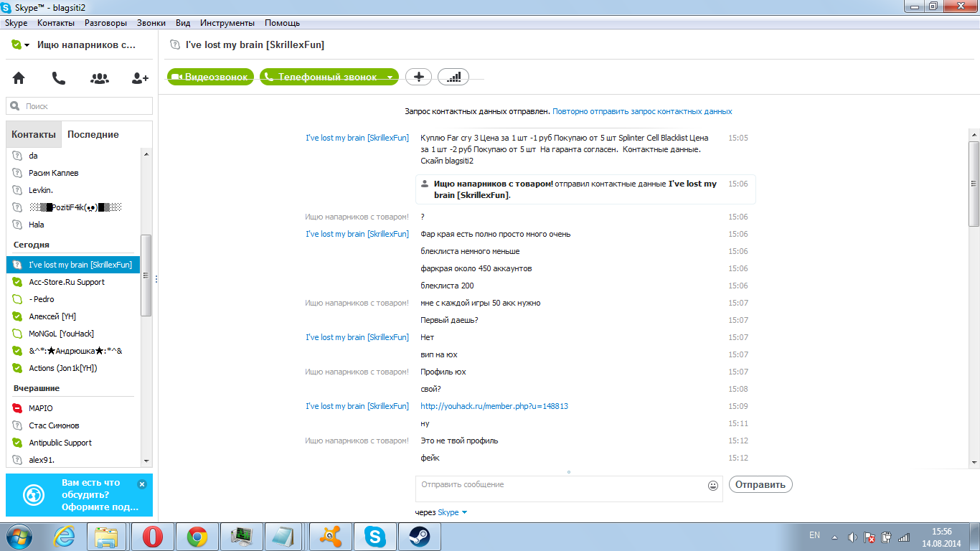
Task: Open the monitor app icon in taskbar
Action: pyautogui.click(x=240, y=536)
